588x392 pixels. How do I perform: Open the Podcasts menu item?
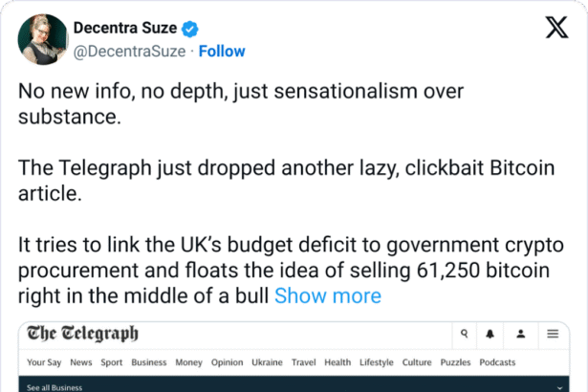coord(497,362)
